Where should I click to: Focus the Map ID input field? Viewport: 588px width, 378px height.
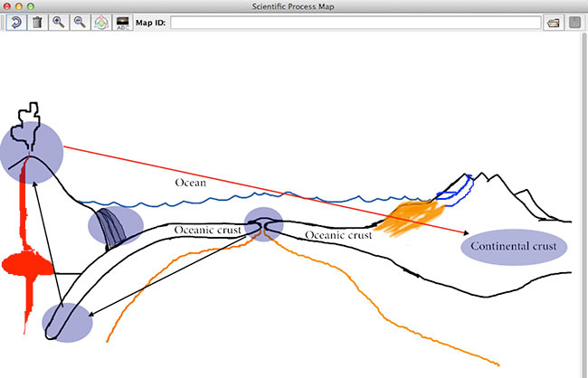[356, 23]
